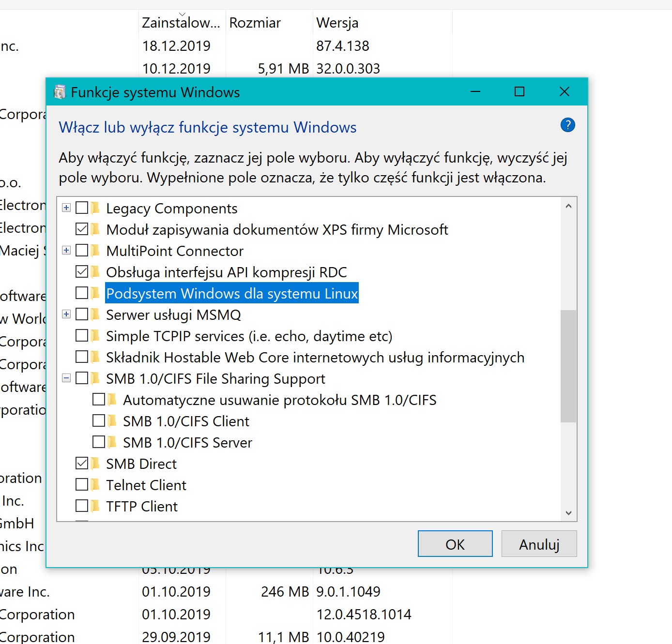672x644 pixels.
Task: Click folder icon beside SMB 1.0/CIFS File Sharing Support
Action: [x=95, y=378]
